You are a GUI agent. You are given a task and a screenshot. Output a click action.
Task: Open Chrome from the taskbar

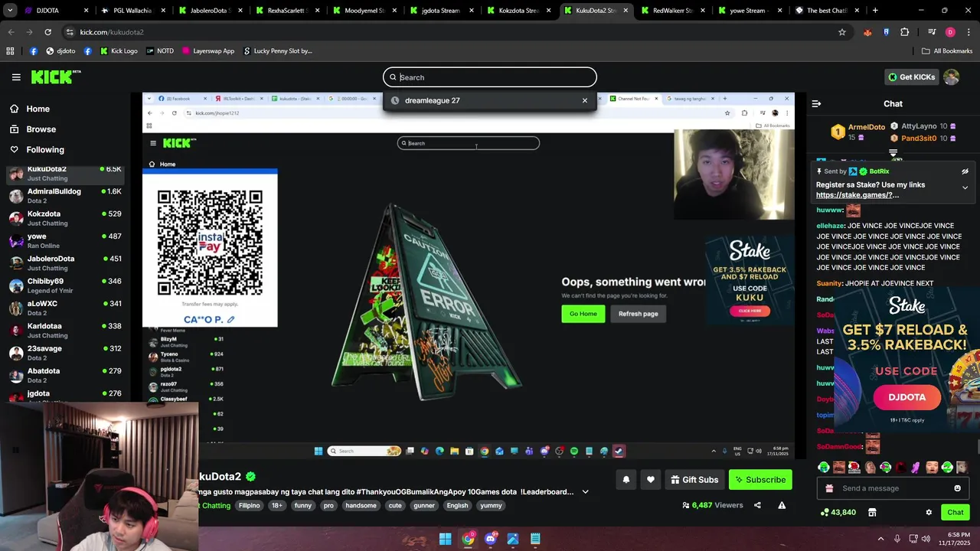point(468,539)
